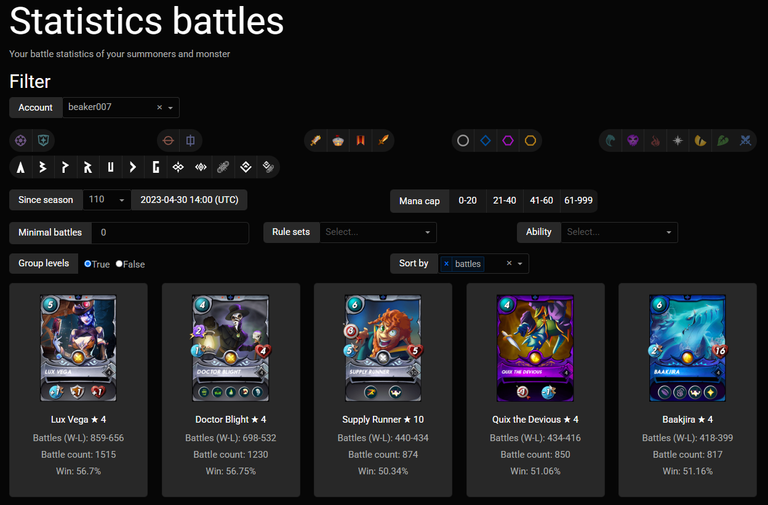Toggle the 21-40 mana cap filter
The image size is (768, 505).
click(504, 201)
